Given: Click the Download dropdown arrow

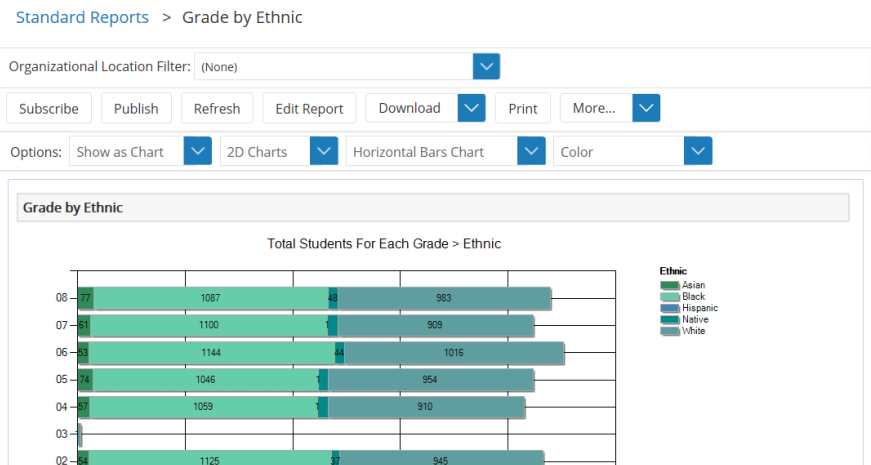Looking at the screenshot, I should [x=471, y=108].
